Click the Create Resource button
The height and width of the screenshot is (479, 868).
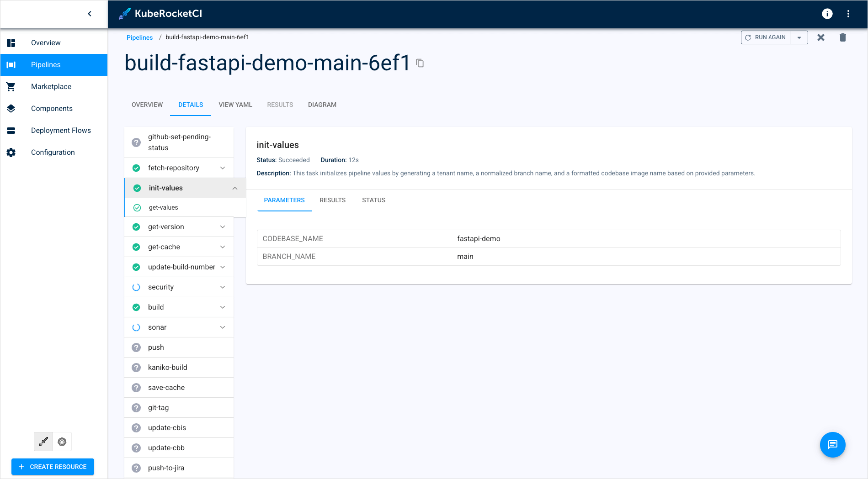[x=53, y=467]
